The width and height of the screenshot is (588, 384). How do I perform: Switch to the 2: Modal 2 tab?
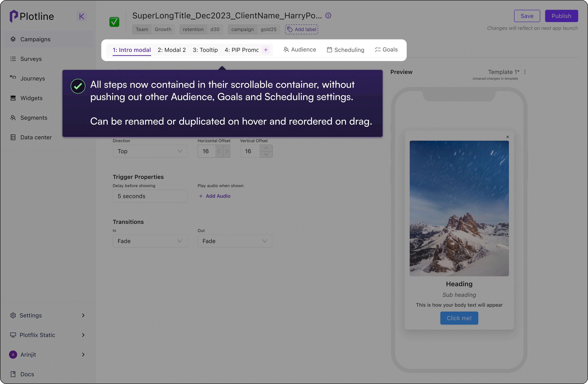tap(172, 50)
